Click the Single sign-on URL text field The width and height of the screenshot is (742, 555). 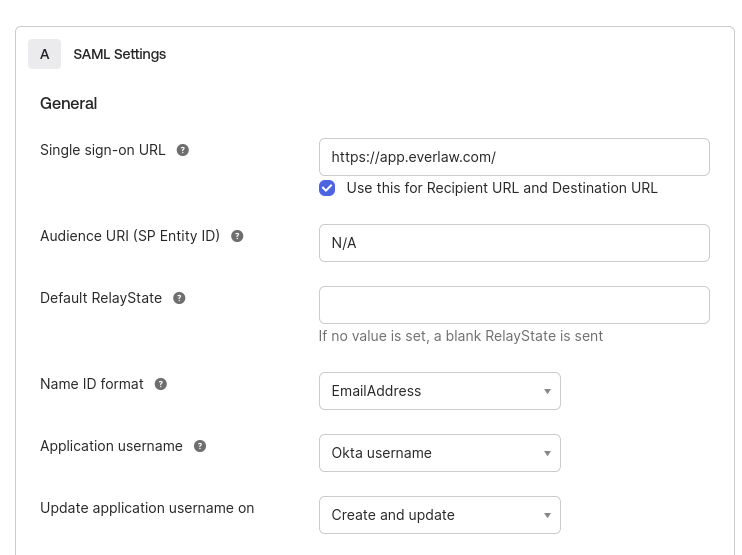(514, 157)
